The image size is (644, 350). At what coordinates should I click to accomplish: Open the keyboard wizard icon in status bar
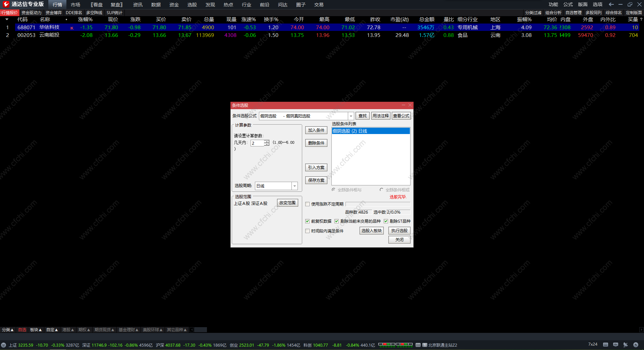pyautogui.click(x=605, y=345)
